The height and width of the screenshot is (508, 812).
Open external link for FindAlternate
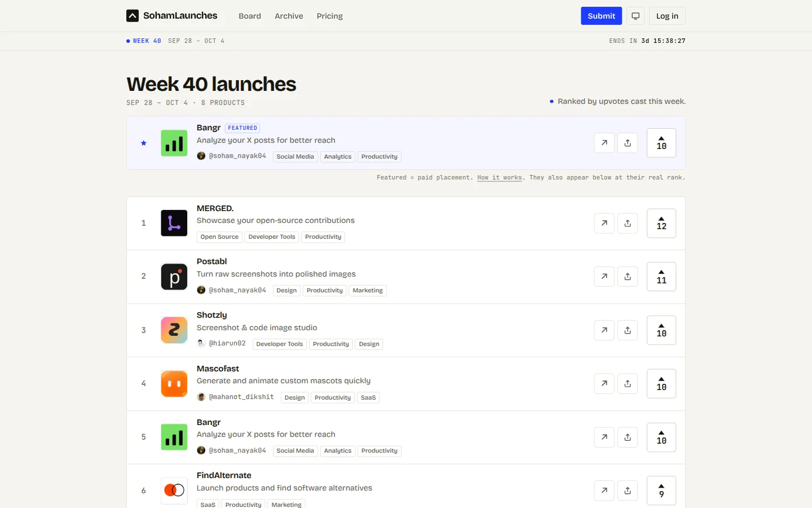604,491
